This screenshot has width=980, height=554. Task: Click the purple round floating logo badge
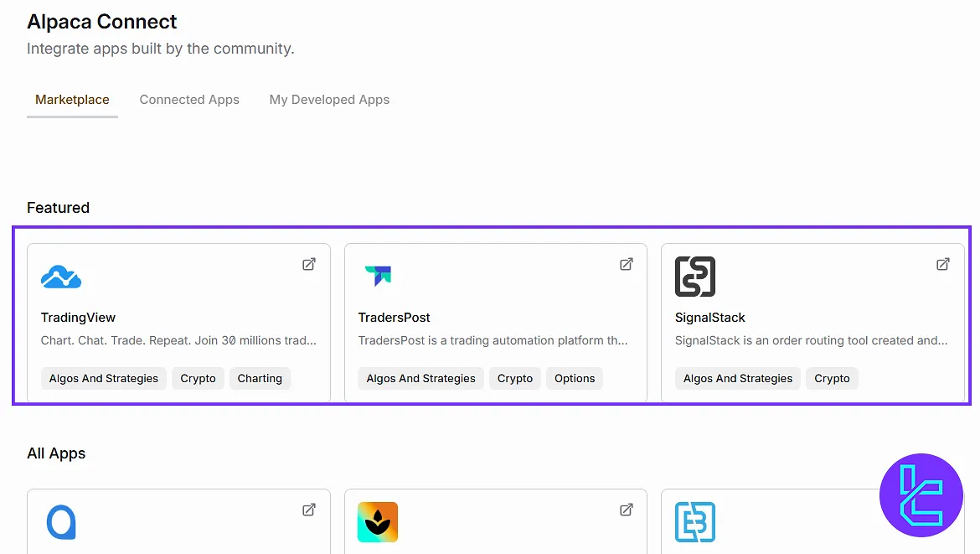point(921,495)
